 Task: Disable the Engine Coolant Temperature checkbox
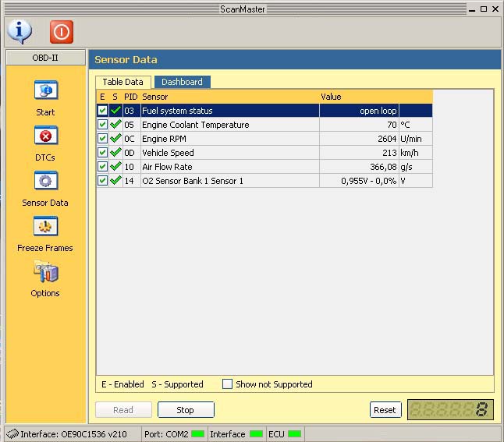click(102, 124)
